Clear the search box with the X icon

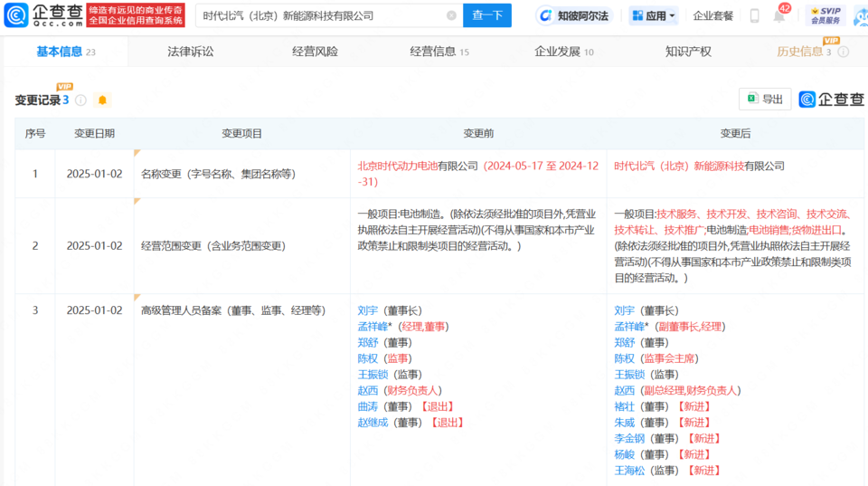tap(451, 15)
